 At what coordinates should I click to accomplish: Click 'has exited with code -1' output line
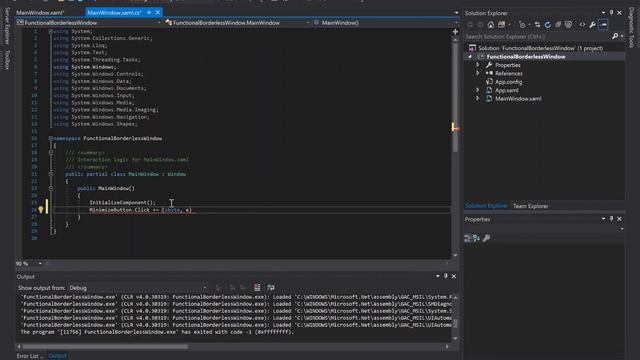pyautogui.click(x=157, y=332)
